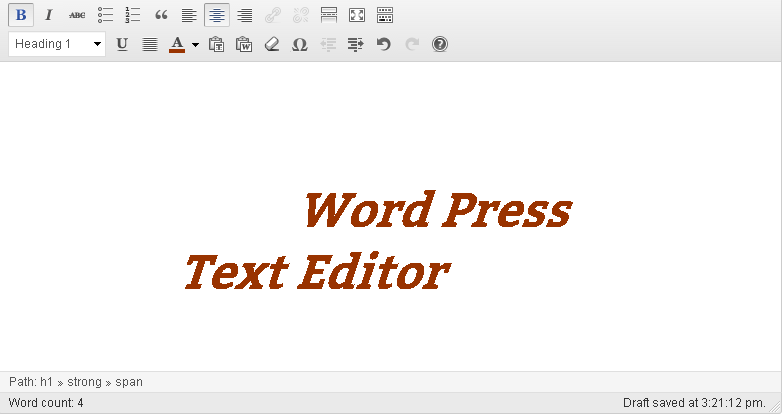
Task: Click the unlink icon
Action: coord(301,15)
